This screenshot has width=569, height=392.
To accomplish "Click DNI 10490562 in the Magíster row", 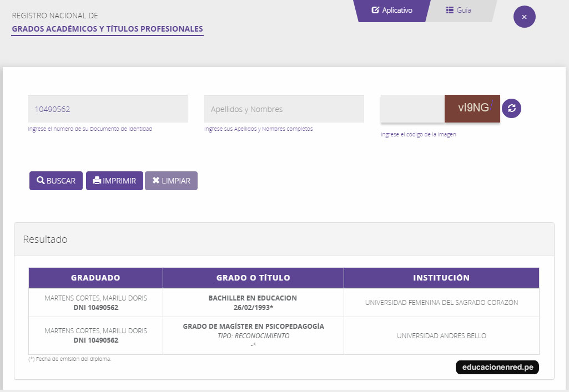I will 96,340.
